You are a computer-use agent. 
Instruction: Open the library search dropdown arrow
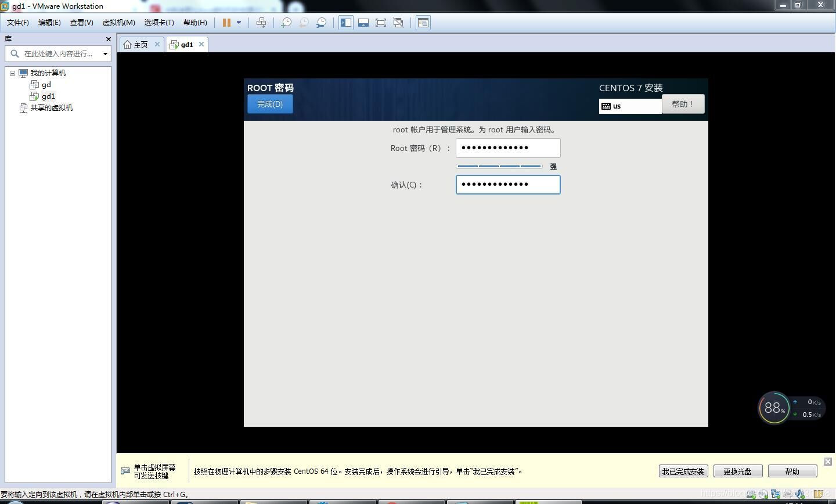click(105, 54)
